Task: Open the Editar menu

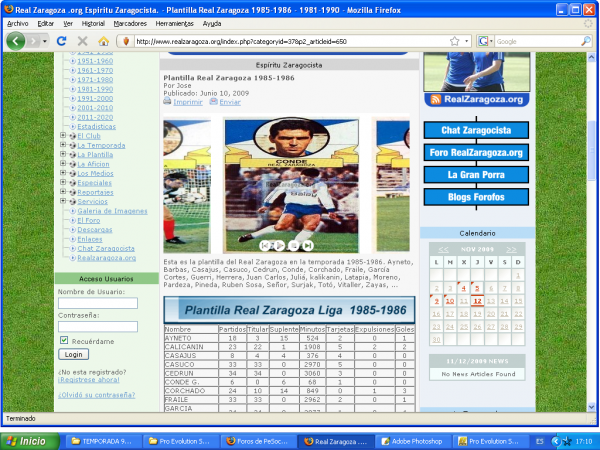Action: [46, 24]
